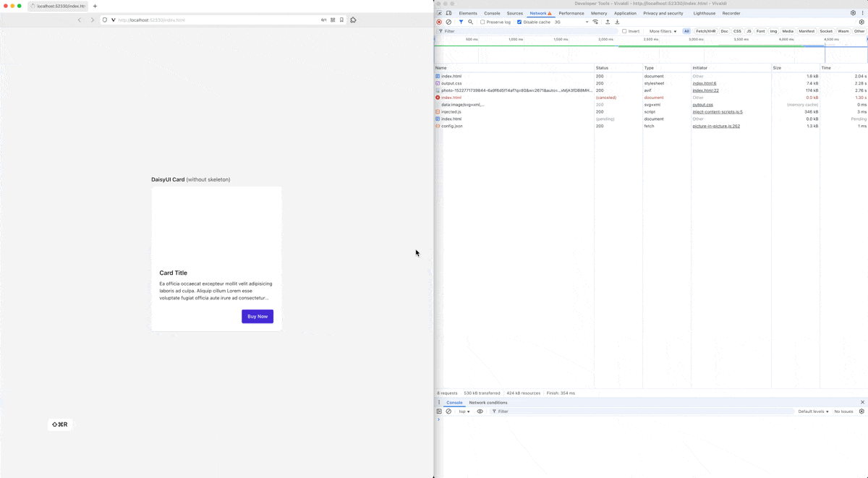Clear the network log
Viewport: 868px width, 478px height.
click(x=448, y=22)
